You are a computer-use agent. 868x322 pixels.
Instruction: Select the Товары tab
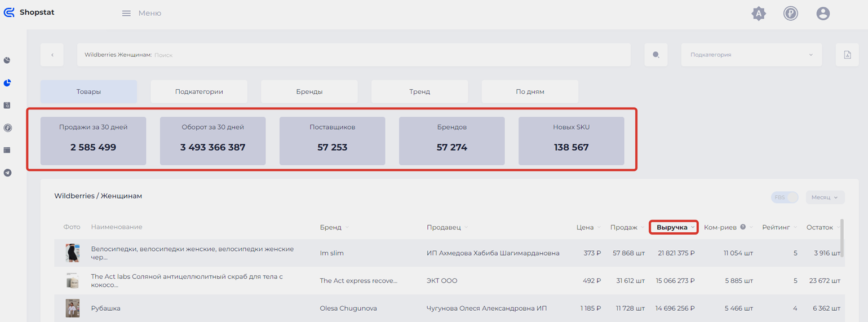tap(88, 91)
